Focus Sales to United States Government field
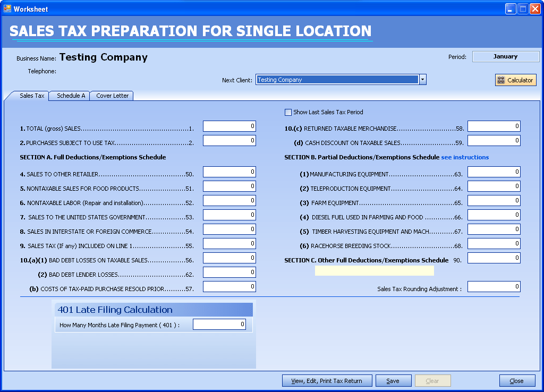The height and width of the screenshot is (392, 544). tap(229, 215)
